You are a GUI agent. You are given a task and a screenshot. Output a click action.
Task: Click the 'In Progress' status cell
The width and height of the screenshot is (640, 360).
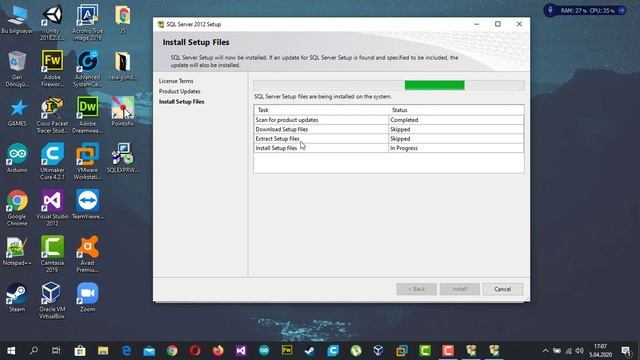tap(456, 148)
